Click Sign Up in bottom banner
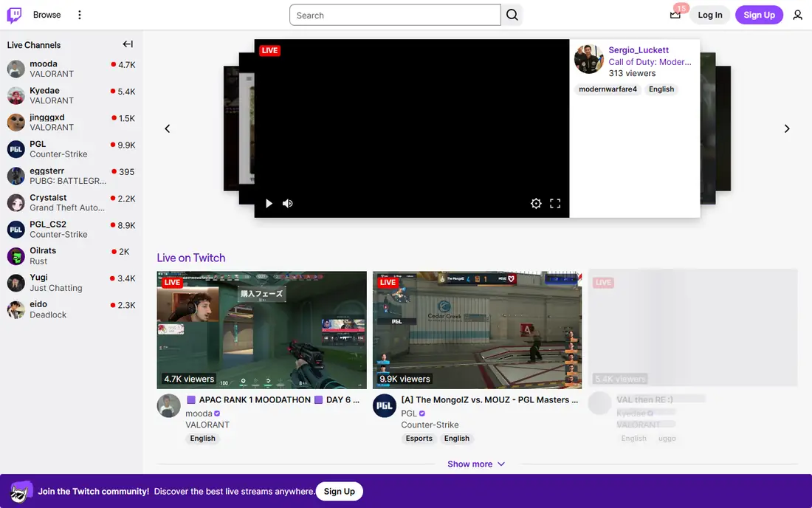The height and width of the screenshot is (508, 812). coord(340,492)
